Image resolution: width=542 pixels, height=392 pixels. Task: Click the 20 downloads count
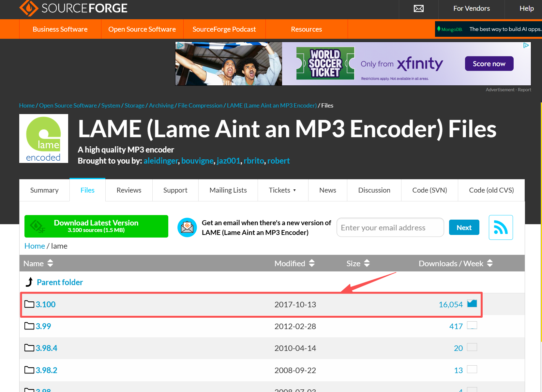(458, 348)
